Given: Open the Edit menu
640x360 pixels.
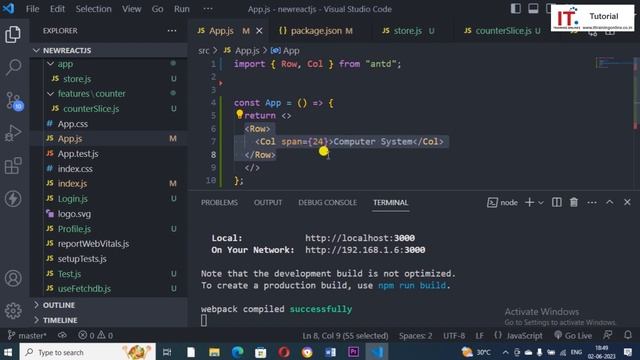Looking at the screenshot, I should click(x=58, y=9).
